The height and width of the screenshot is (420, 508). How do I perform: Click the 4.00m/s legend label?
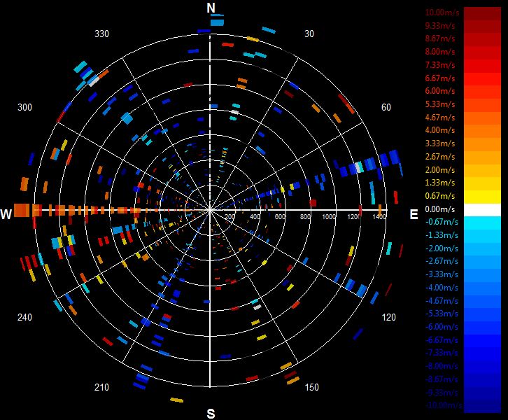coord(440,130)
